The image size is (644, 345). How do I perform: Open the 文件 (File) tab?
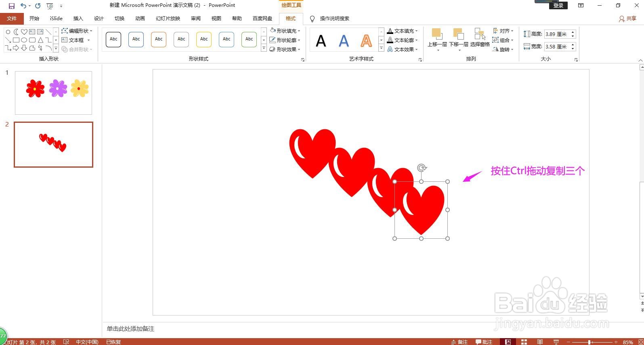[12, 19]
